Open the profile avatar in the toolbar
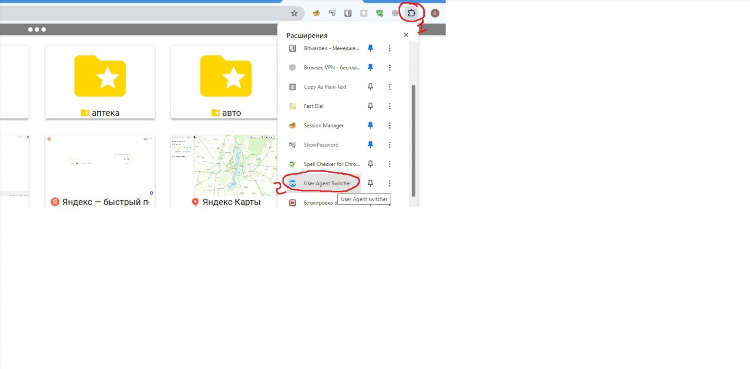This screenshot has height=369, width=750. point(435,13)
